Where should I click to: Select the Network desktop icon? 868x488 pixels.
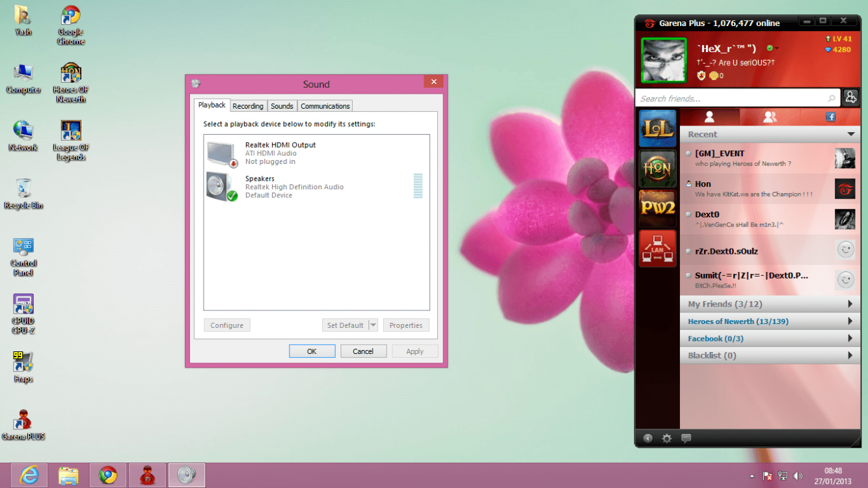click(x=23, y=135)
